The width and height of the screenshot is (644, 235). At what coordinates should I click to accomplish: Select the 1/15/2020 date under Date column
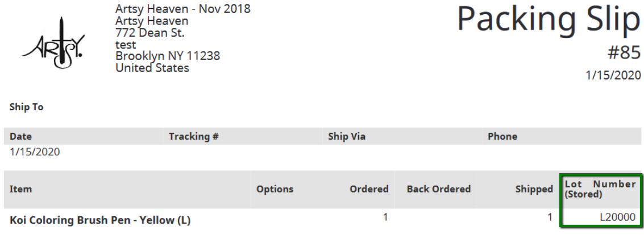35,152
